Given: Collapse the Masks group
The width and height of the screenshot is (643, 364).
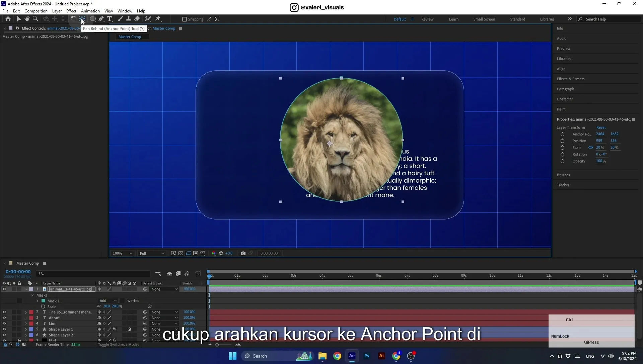Looking at the screenshot, I should tap(32, 295).
